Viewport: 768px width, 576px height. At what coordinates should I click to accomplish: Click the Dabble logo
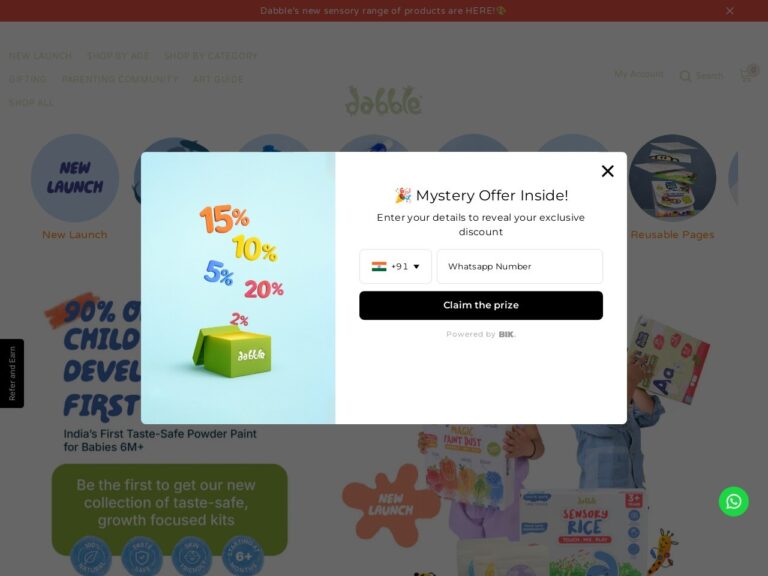(384, 101)
